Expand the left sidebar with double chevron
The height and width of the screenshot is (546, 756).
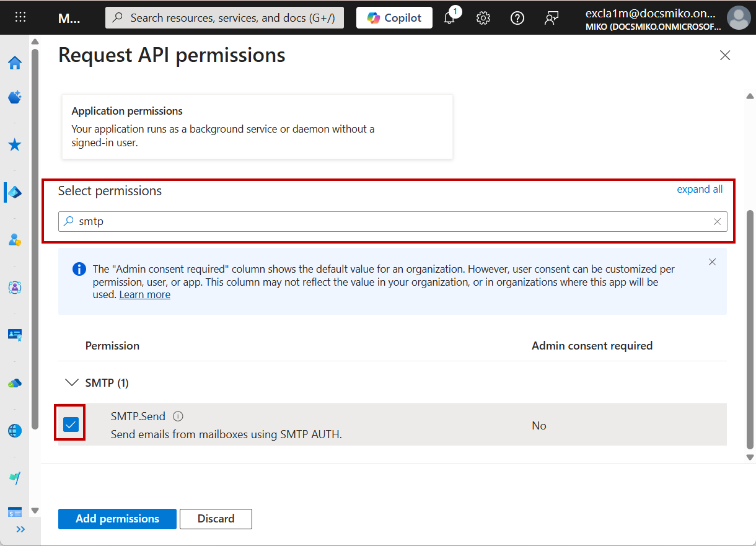click(x=20, y=529)
